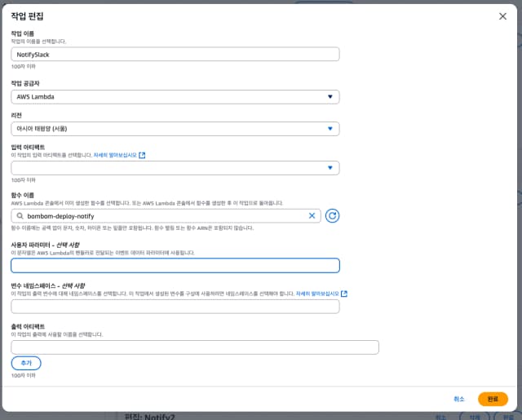Screen dimensions: 522x420
Task: Open 자세히 알아보십시오 link under 입력 아티팩트
Action: [x=115, y=155]
